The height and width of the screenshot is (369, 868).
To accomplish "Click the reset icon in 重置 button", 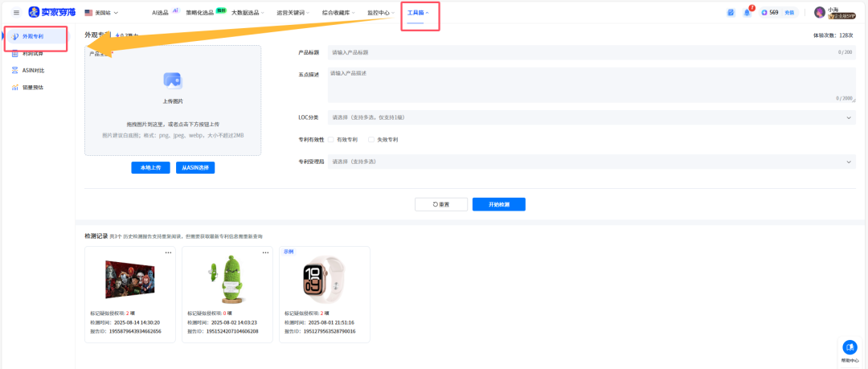I will [x=435, y=204].
